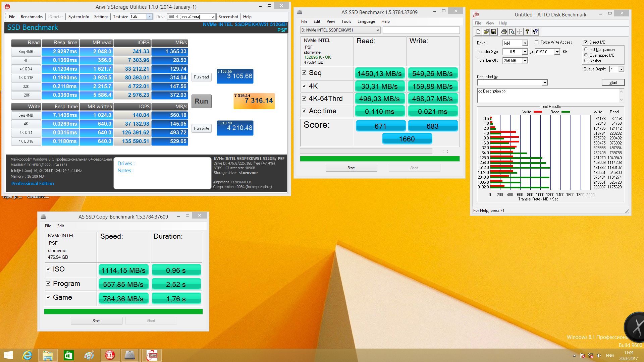644x362 pixels.
Task: Uncheck the Seq test in AS SSD Benchmark
Action: (304, 73)
